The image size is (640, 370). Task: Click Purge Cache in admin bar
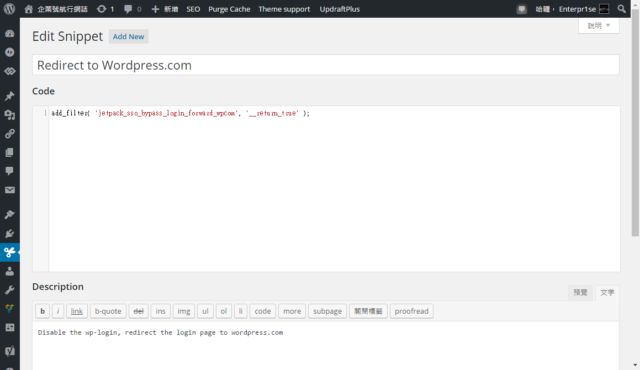229,9
